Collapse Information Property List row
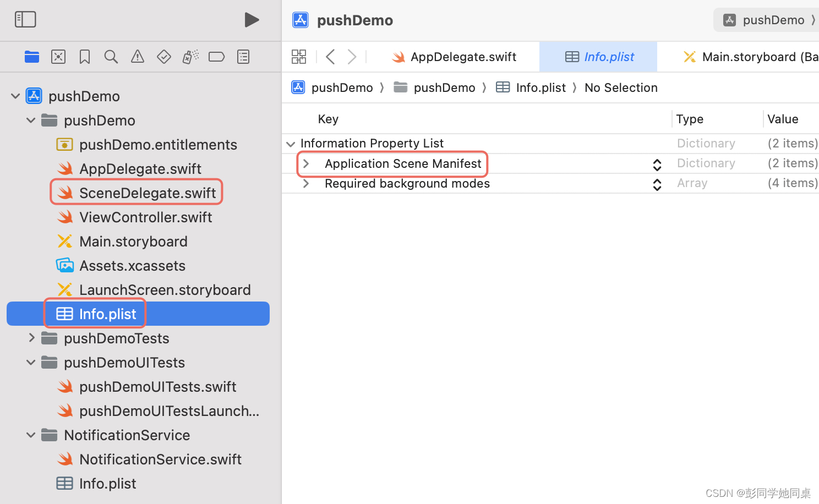819x504 pixels. coord(291,144)
